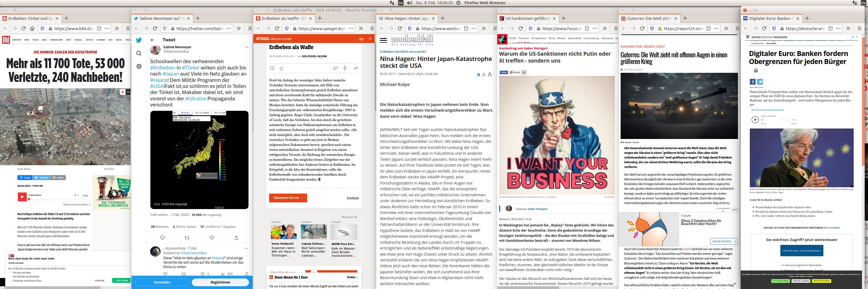This screenshot has width=868, height=289.
Task: Share the DWN article on Facebook
Action: coord(752,82)
